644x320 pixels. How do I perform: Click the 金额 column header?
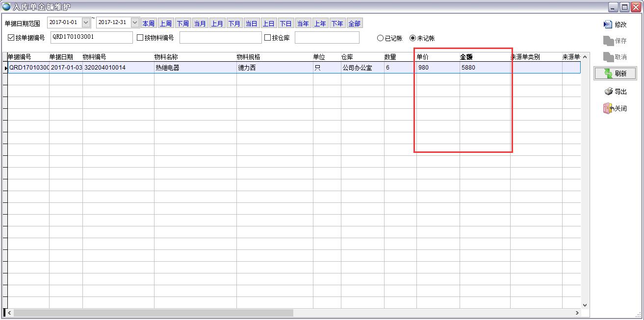click(x=466, y=57)
